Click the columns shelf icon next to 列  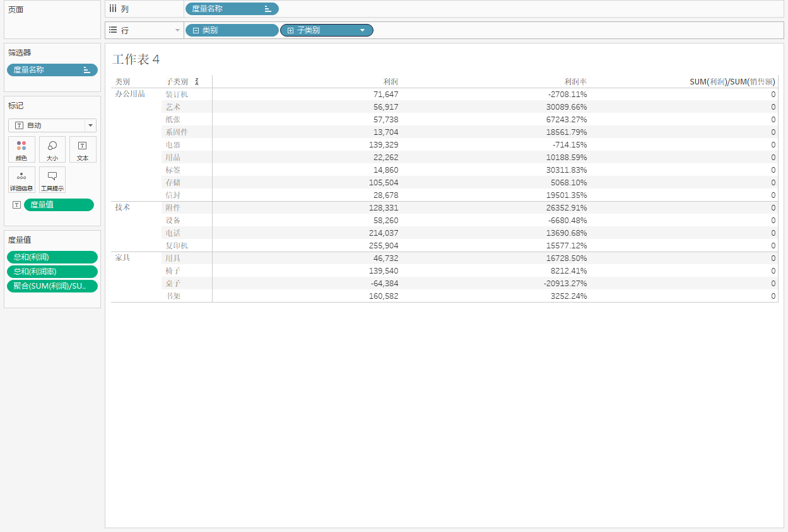click(113, 9)
